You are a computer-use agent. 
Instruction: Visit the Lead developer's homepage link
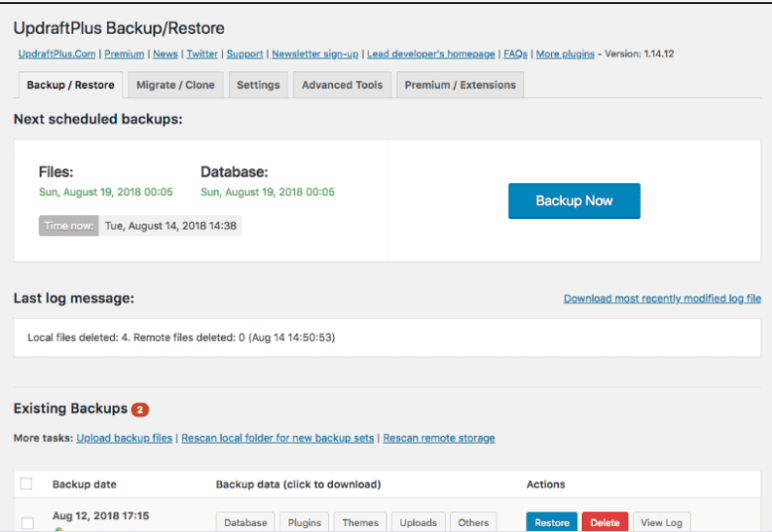pyautogui.click(x=431, y=53)
